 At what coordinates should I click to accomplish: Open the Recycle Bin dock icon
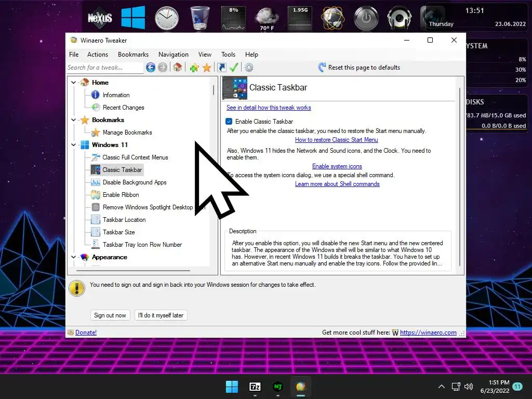200,18
